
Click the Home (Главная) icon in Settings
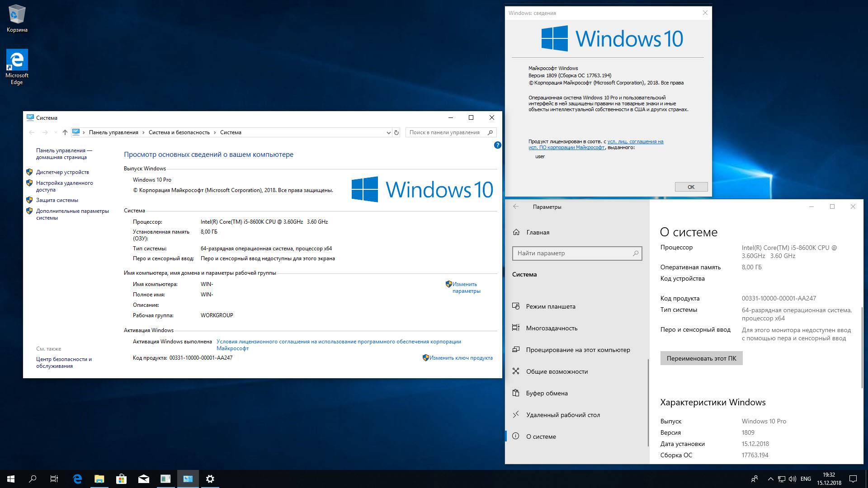pos(516,232)
